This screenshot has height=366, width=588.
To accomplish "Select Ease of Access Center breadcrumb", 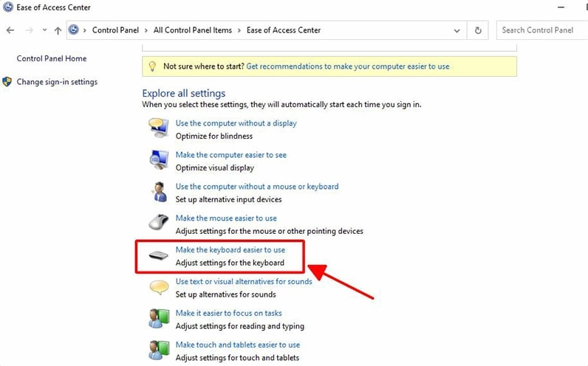I will [x=284, y=30].
